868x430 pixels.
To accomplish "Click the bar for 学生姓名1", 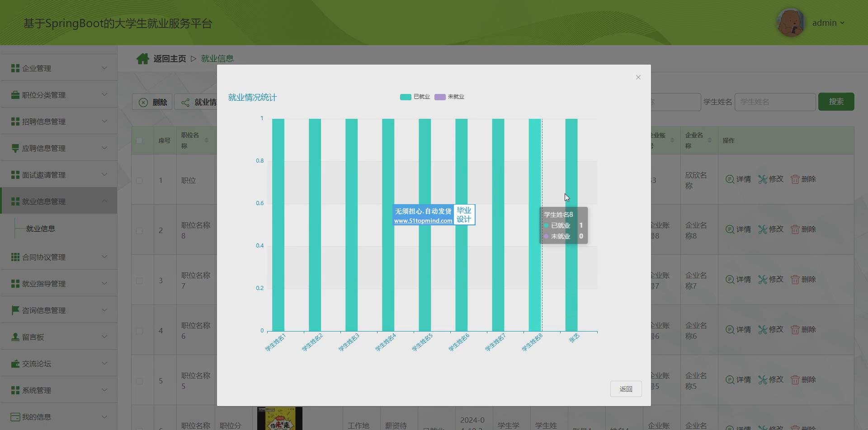I will coord(278,225).
